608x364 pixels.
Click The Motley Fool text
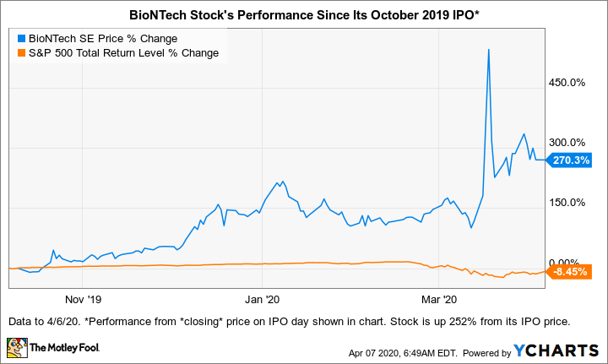point(64,348)
